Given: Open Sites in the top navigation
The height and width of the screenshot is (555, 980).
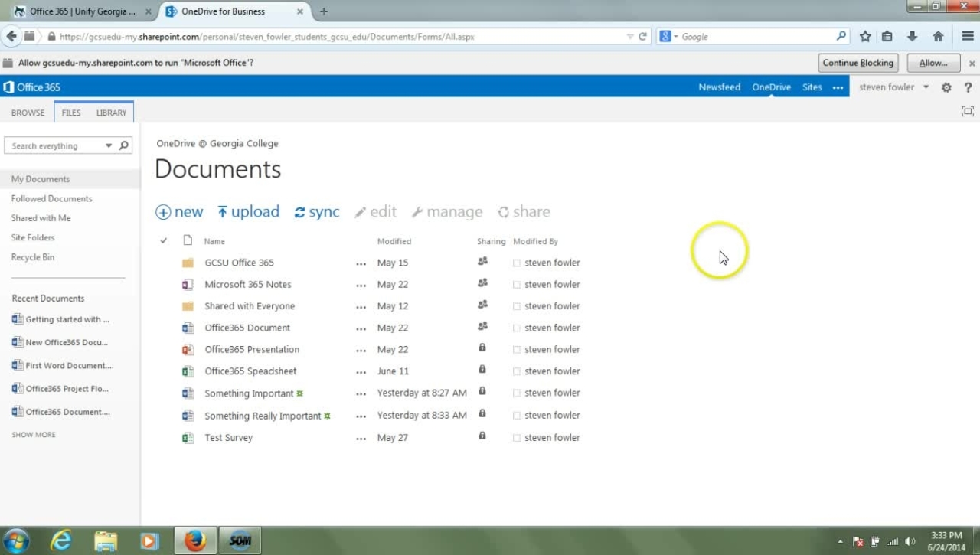Looking at the screenshot, I should coord(812,87).
